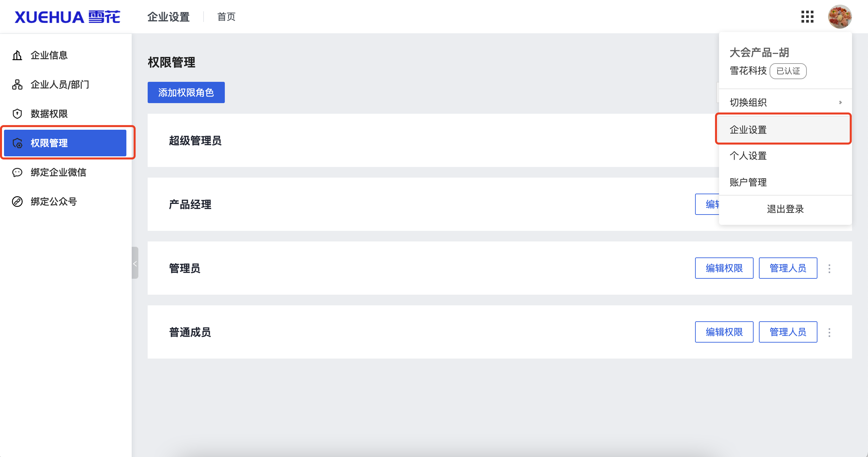Click the 绑定企业微信 chat bubble icon
The height and width of the screenshot is (457, 868).
tap(17, 173)
